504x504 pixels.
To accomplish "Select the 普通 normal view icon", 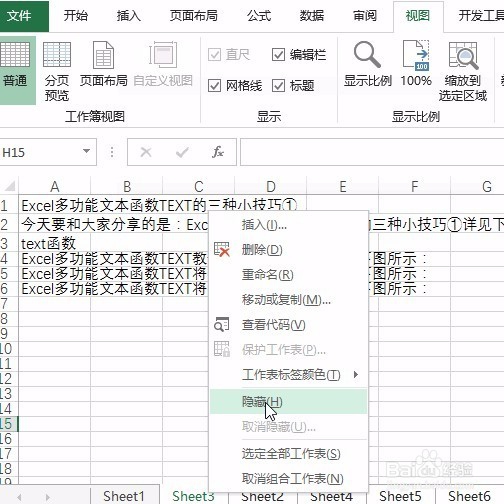I will pos(15,54).
